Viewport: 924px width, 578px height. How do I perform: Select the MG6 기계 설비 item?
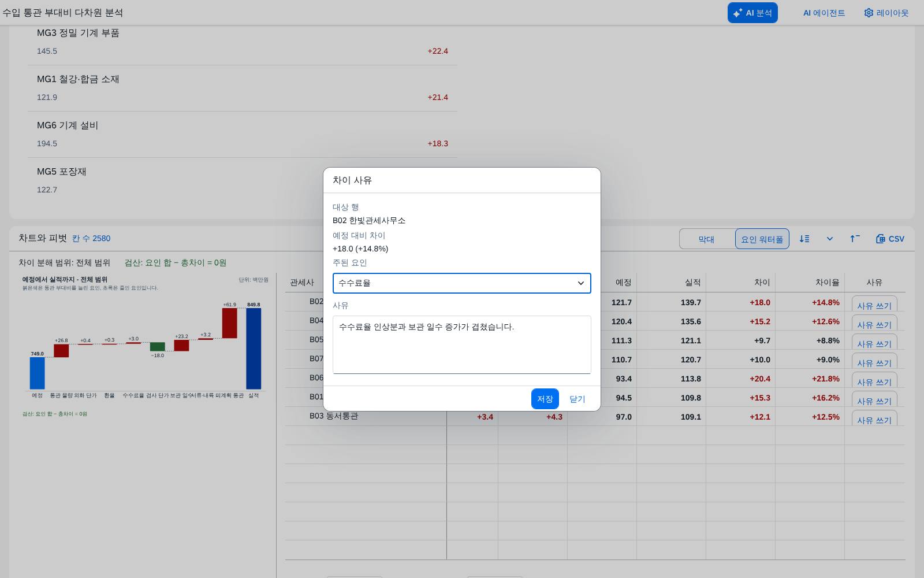243,134
